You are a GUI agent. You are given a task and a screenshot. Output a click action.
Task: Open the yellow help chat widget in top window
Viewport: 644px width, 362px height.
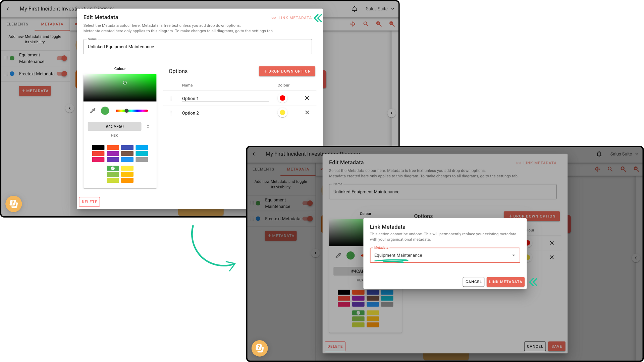[x=14, y=204]
